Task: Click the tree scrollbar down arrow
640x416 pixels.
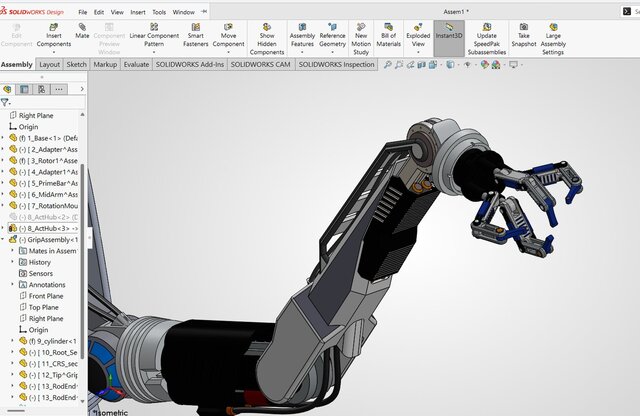Action: pyautogui.click(x=82, y=401)
